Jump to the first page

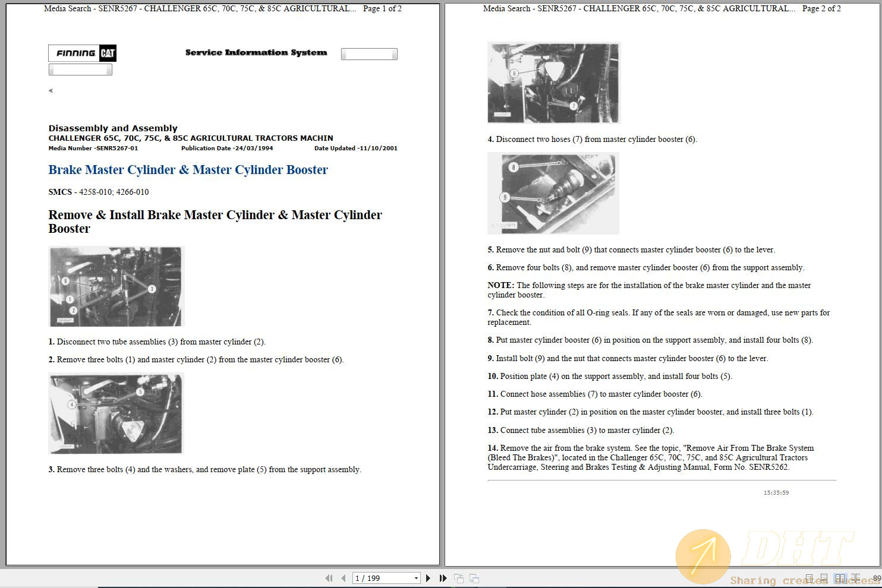point(329,578)
